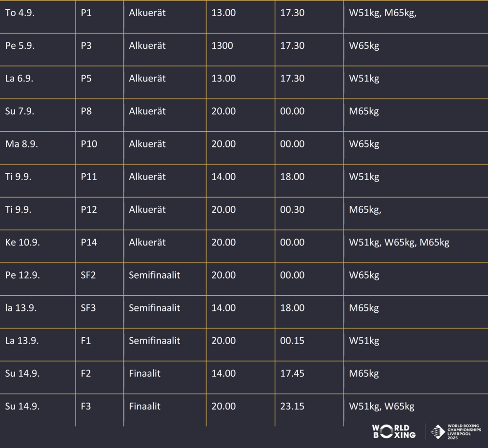Select Semifinaalit in the SF3 row

click(154, 308)
